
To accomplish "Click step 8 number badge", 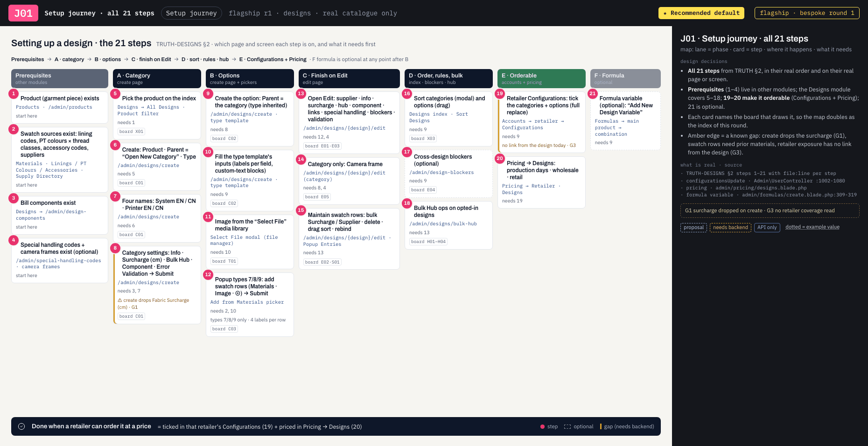I will pyautogui.click(x=115, y=248).
